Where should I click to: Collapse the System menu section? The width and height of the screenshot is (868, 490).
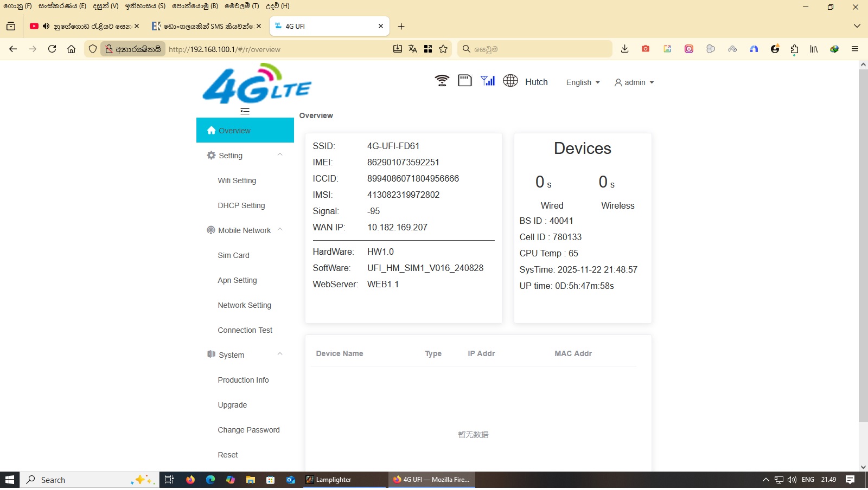pos(280,354)
